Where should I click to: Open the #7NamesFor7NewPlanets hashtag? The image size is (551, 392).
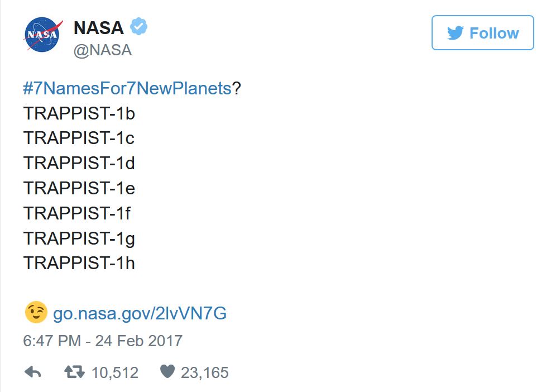[127, 88]
